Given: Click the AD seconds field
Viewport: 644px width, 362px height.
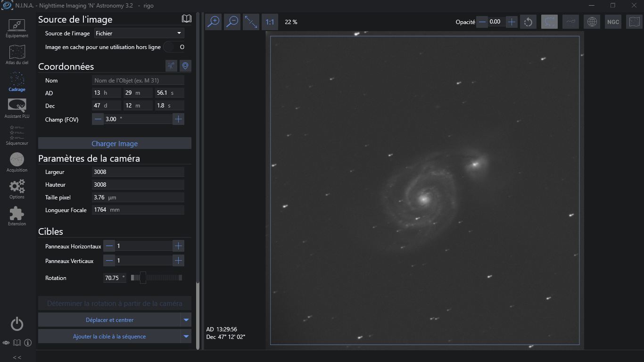Looking at the screenshot, I should pyautogui.click(x=170, y=93).
